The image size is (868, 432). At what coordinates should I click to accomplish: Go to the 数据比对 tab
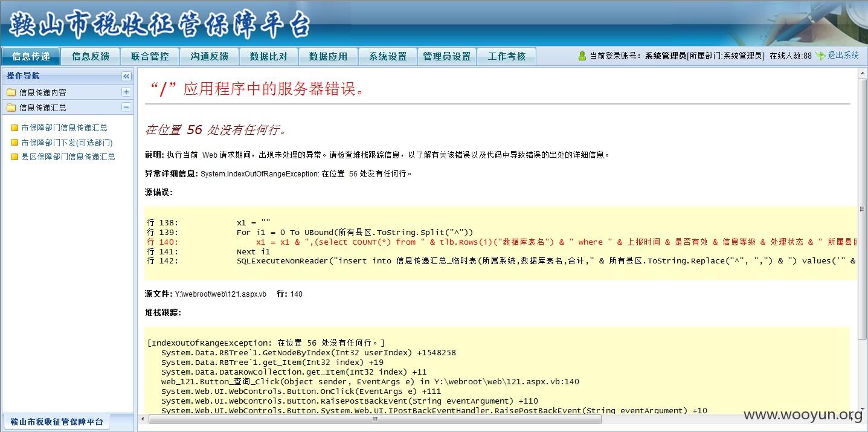coord(269,56)
